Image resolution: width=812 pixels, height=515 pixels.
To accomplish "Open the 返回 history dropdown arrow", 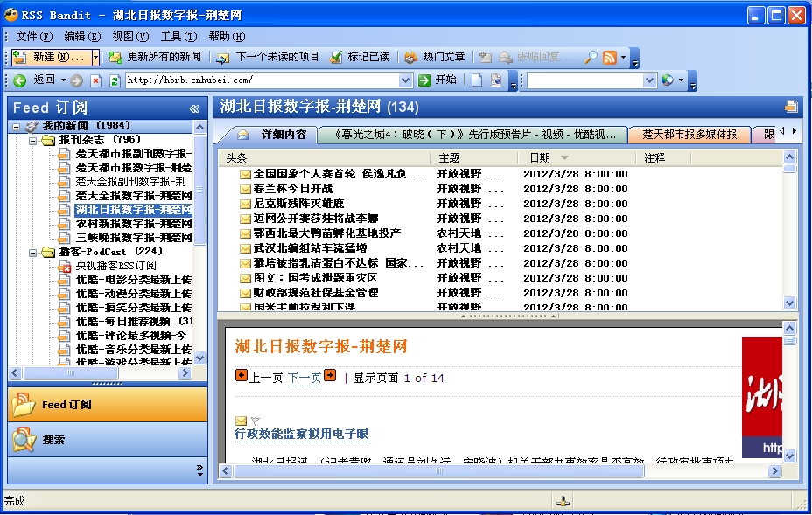I will pos(63,80).
